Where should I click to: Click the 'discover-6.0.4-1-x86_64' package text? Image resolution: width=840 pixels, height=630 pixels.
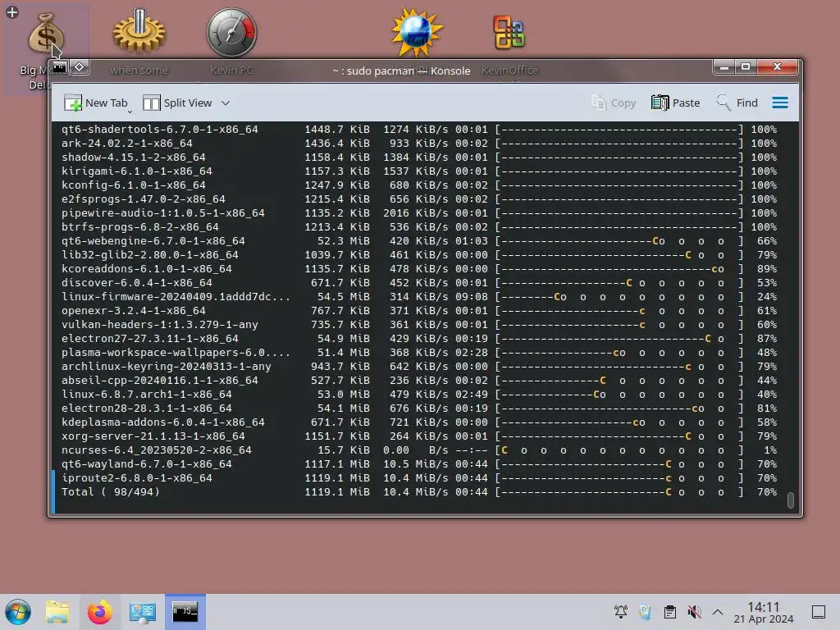(137, 282)
